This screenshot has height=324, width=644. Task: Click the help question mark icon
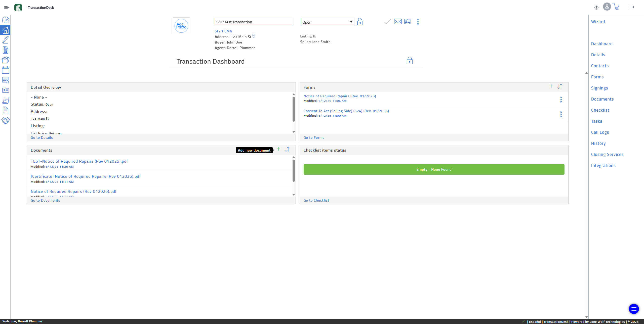click(596, 8)
